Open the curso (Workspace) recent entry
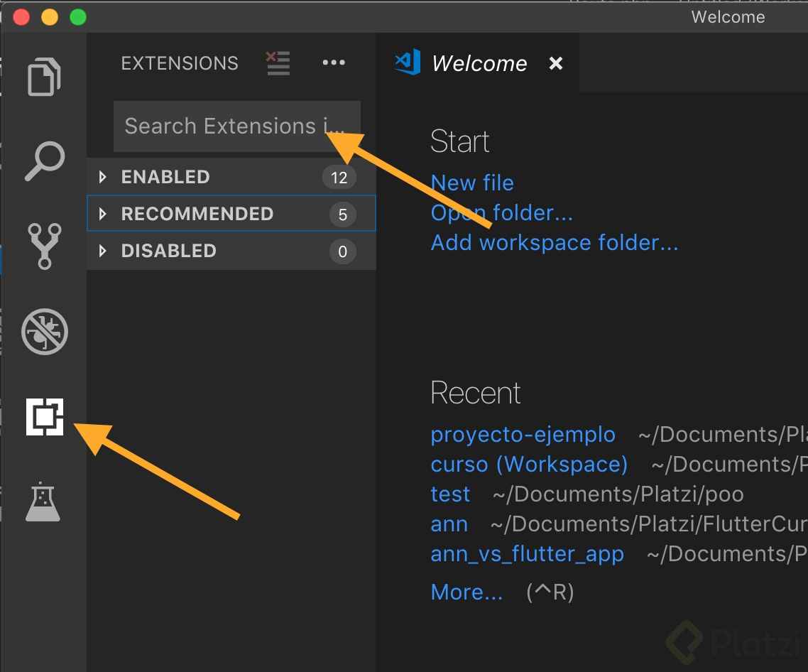The width and height of the screenshot is (808, 672). 528,464
